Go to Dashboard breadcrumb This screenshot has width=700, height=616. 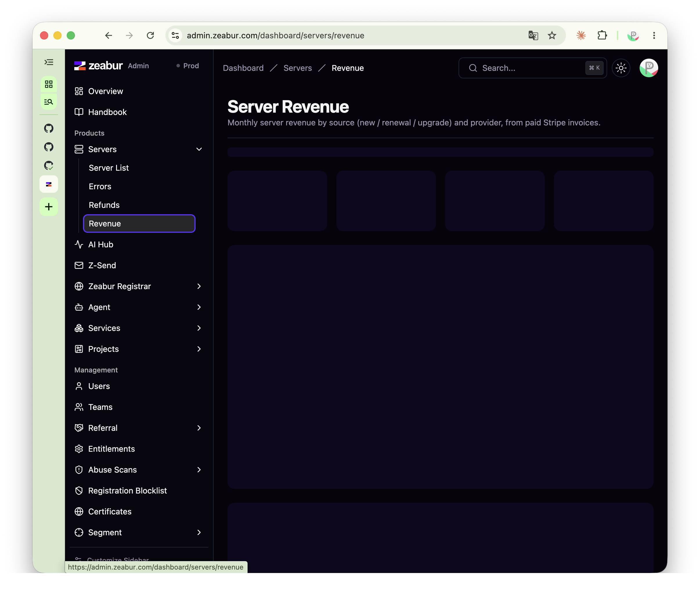click(x=243, y=68)
